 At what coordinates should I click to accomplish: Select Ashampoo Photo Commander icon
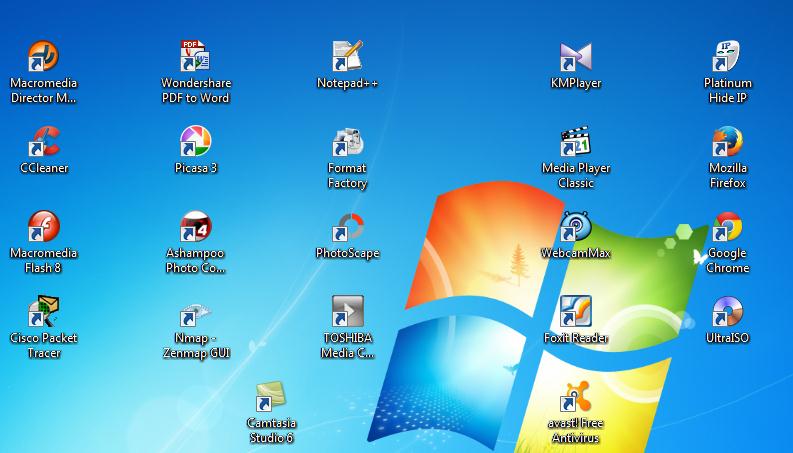coord(195,225)
